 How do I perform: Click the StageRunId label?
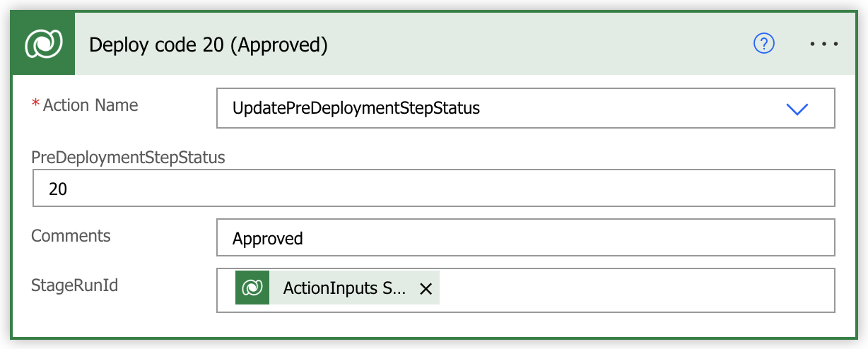click(74, 286)
